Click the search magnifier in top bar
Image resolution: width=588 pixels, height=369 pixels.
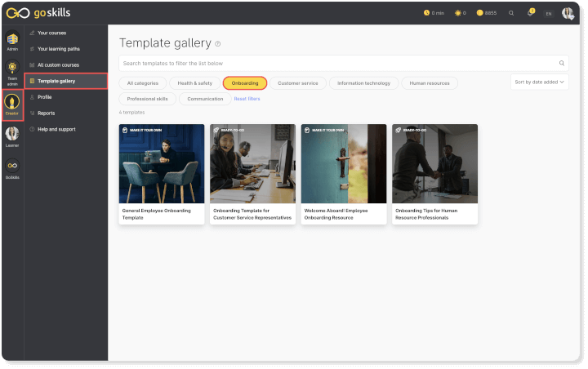[x=511, y=13]
